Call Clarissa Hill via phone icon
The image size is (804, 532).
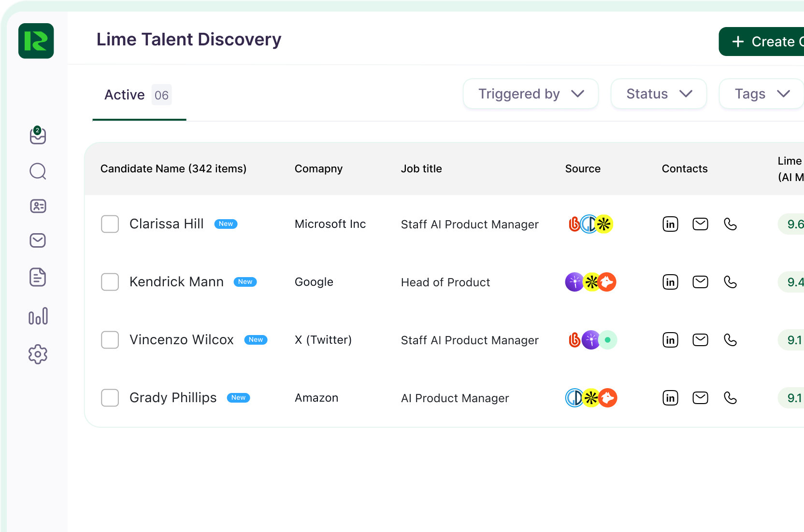click(731, 224)
